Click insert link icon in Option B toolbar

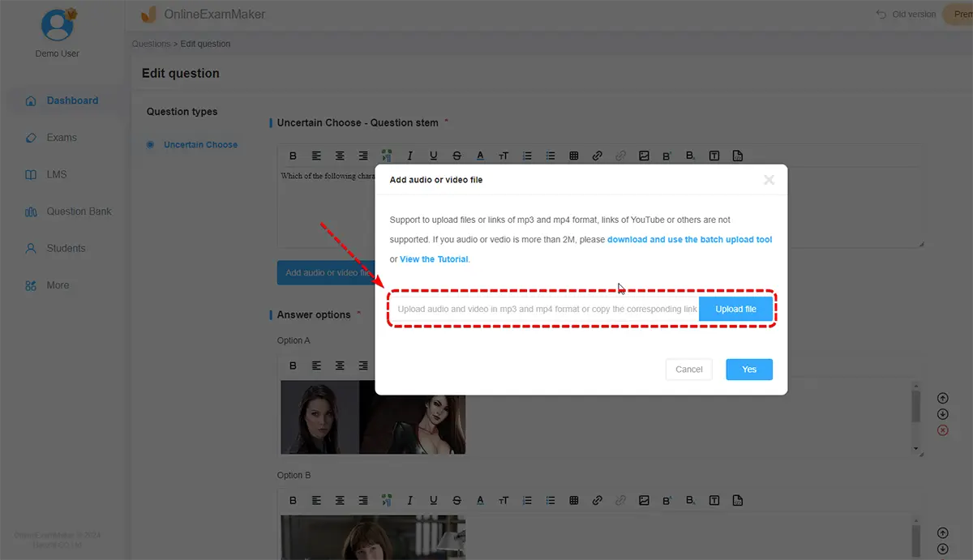[x=597, y=501]
